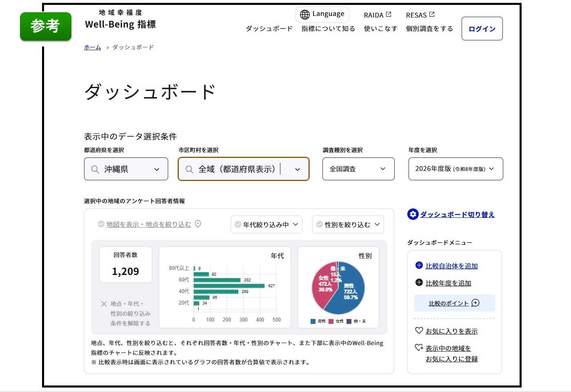
Task: Click the 比較のポイント button
Action: point(455,303)
